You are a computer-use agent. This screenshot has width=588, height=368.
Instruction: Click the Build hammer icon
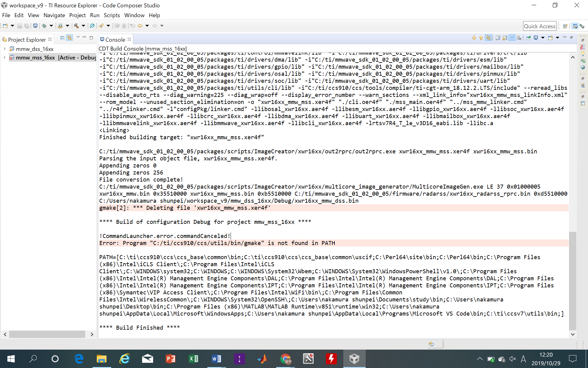[76, 26]
